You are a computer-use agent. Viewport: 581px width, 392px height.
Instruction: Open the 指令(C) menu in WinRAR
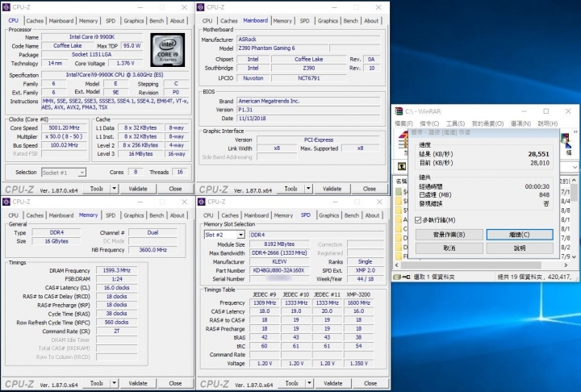pos(429,123)
